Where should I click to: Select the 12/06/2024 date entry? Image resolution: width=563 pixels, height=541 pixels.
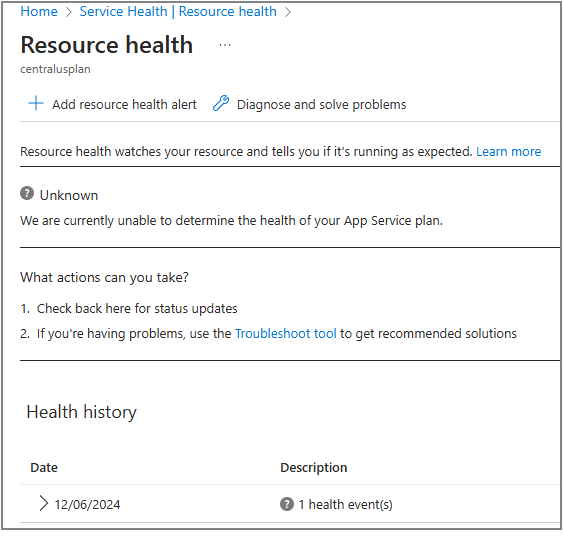pos(87,504)
